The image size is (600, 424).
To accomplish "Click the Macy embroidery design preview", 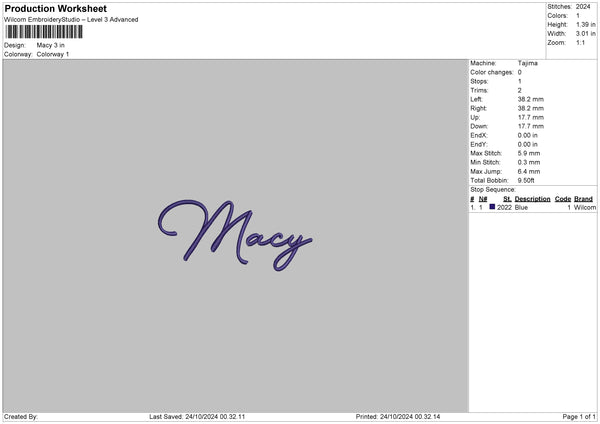I will [235, 235].
